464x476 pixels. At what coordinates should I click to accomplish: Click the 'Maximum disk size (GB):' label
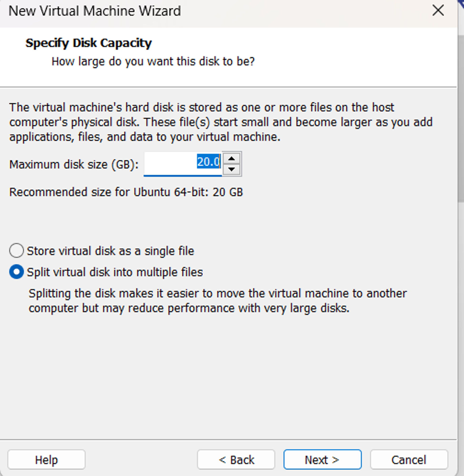click(x=74, y=164)
